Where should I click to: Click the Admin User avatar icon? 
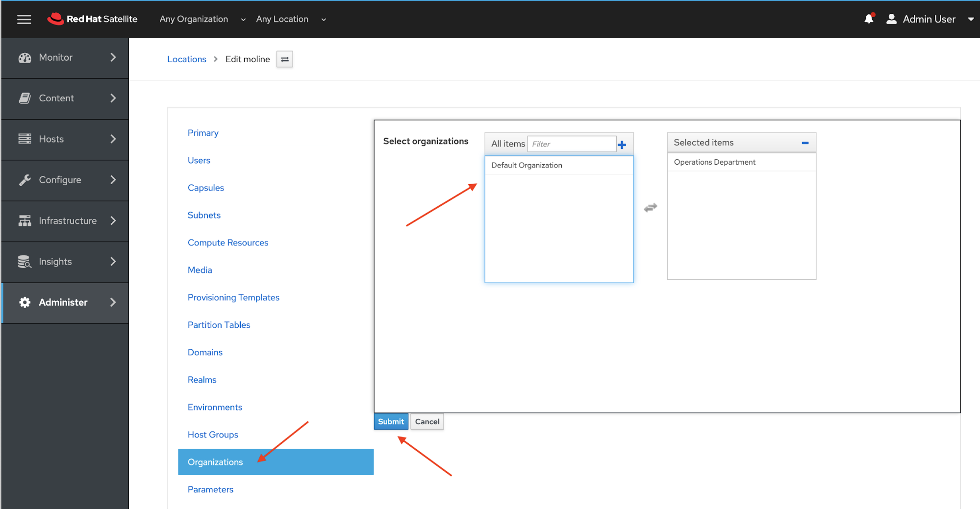[891, 19]
